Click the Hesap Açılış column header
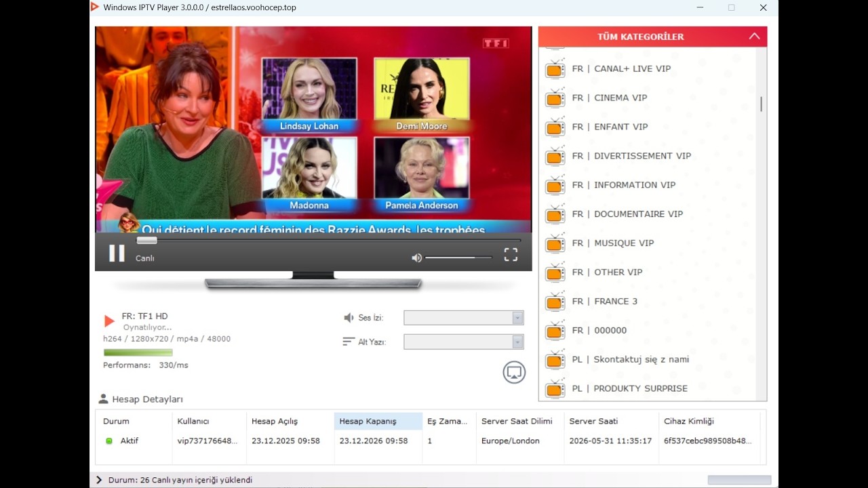Viewport: 868px width, 488px height. [290, 421]
